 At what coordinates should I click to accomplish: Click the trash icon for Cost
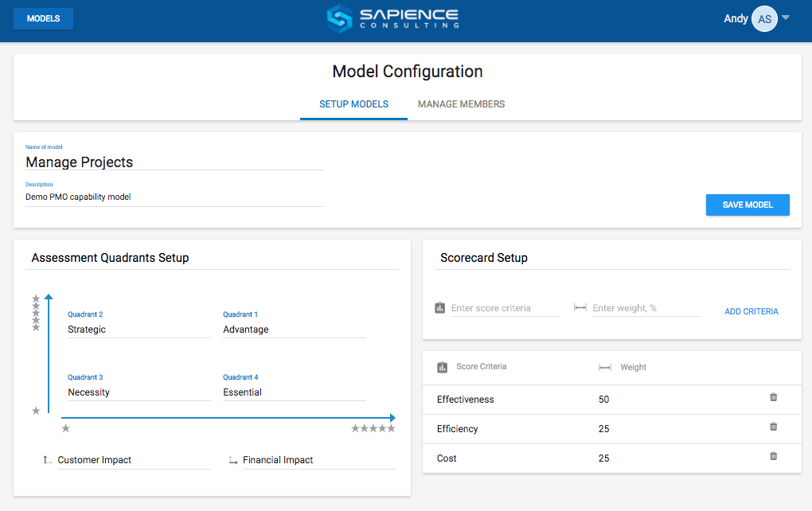773,456
